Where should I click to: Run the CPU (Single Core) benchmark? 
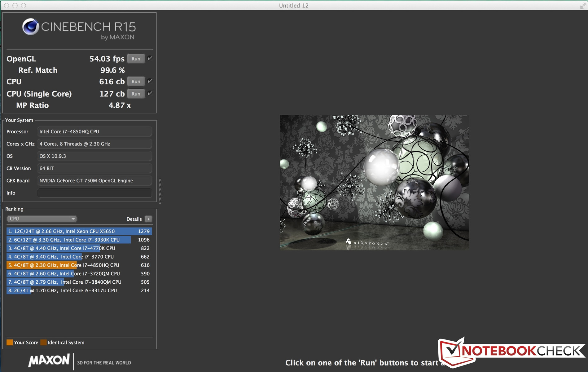click(136, 94)
